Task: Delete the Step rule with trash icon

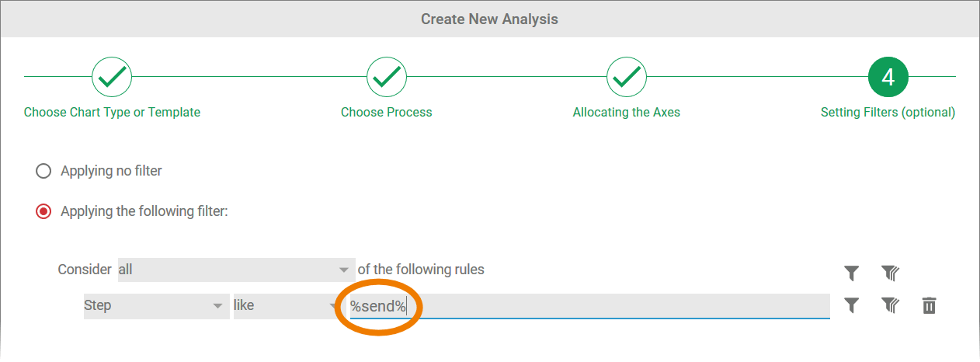Action: pyautogui.click(x=929, y=305)
